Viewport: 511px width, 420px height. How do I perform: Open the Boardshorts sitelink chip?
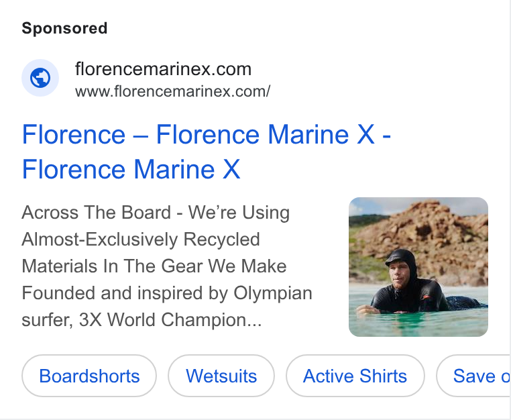tap(89, 376)
